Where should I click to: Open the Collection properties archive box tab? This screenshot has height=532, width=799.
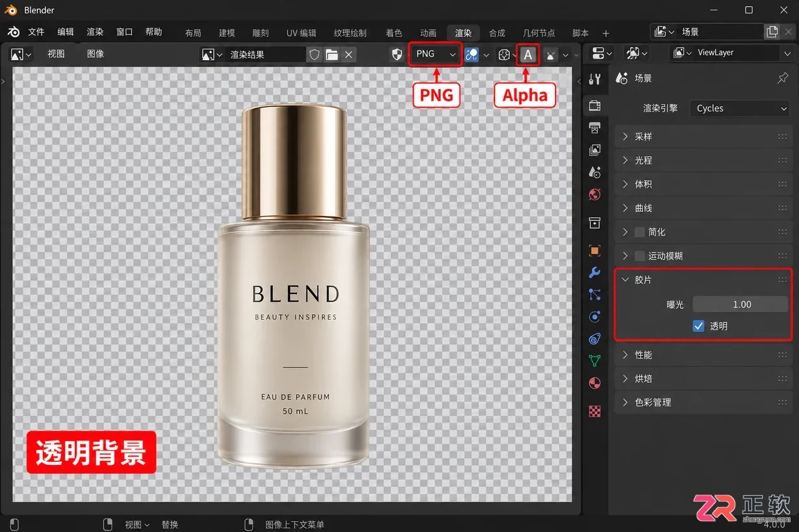tap(595, 222)
